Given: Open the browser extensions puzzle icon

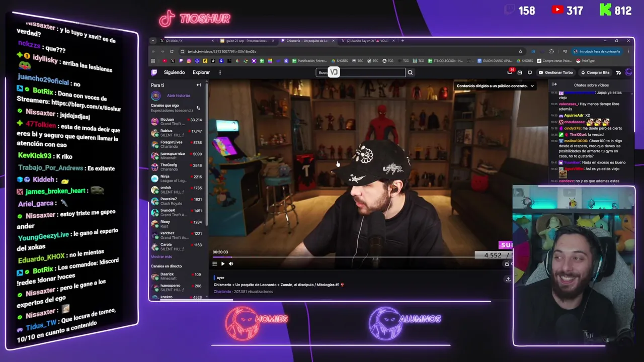Looking at the screenshot, I should [551, 51].
